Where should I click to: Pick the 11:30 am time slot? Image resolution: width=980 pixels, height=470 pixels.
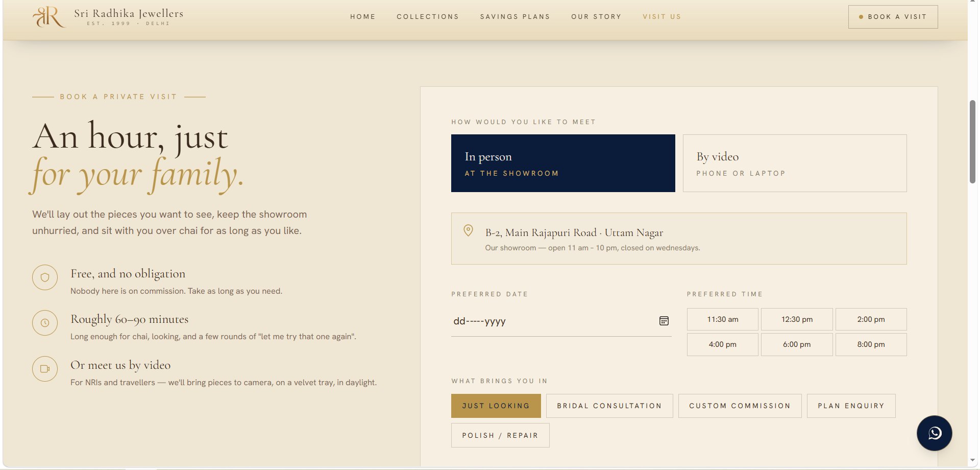pos(723,319)
